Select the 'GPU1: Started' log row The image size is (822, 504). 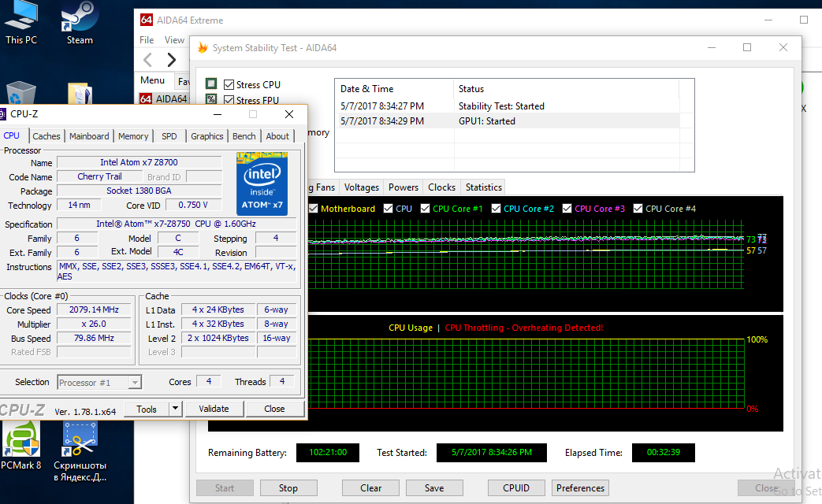click(x=508, y=121)
